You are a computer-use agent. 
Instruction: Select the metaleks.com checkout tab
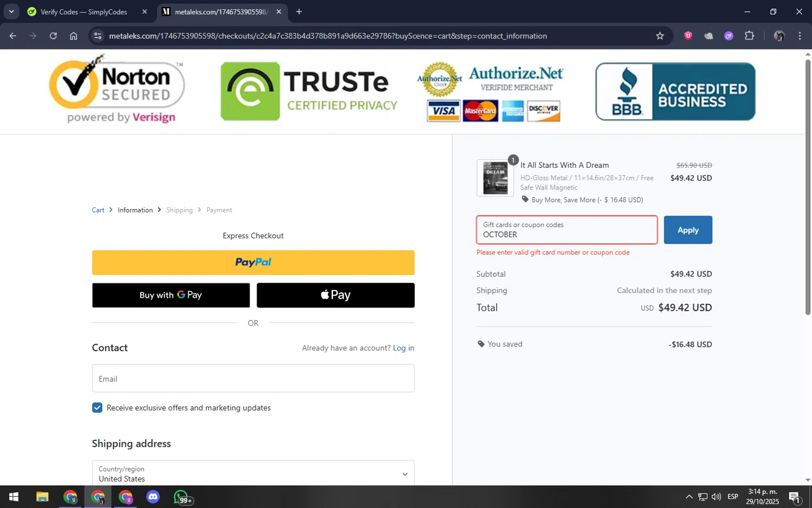tap(221, 11)
